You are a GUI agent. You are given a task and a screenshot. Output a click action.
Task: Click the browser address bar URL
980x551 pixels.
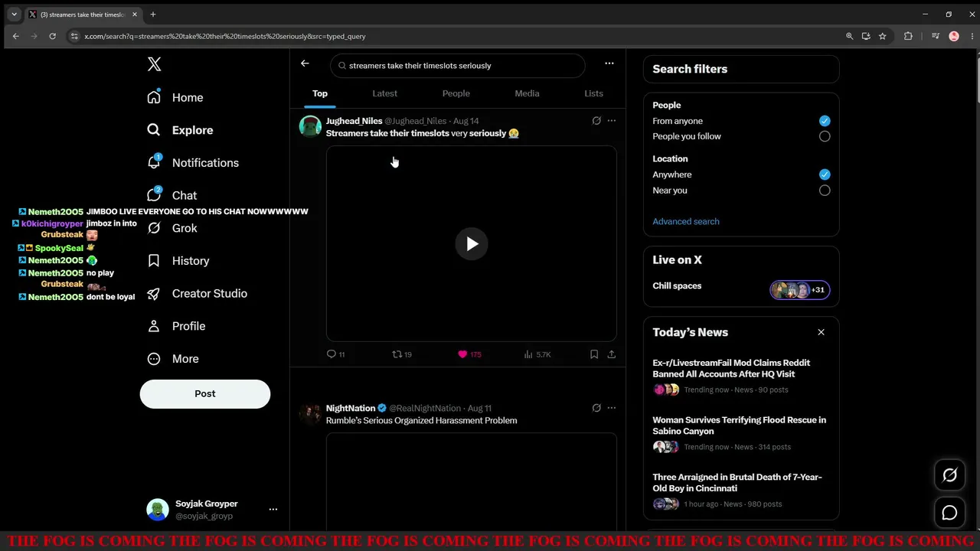225,36
